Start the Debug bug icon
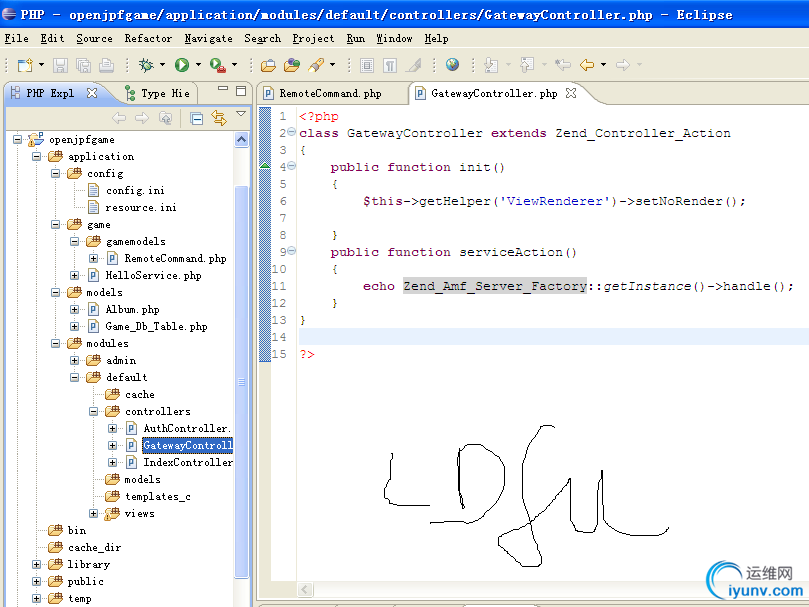This screenshot has width=809, height=607. pyautogui.click(x=146, y=65)
